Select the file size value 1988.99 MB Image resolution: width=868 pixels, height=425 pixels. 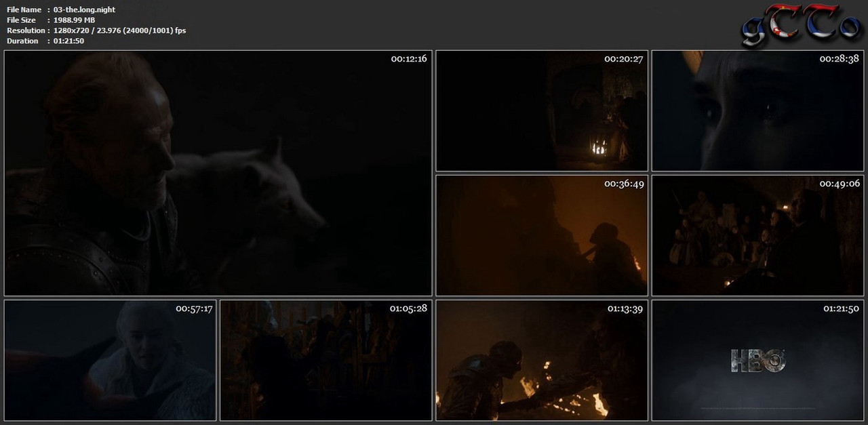[x=75, y=20]
